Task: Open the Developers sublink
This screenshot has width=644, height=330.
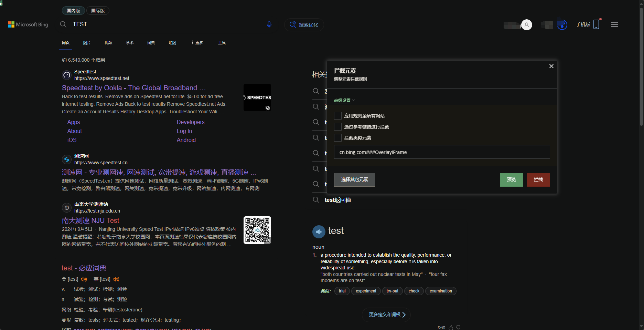Action: pos(191,122)
